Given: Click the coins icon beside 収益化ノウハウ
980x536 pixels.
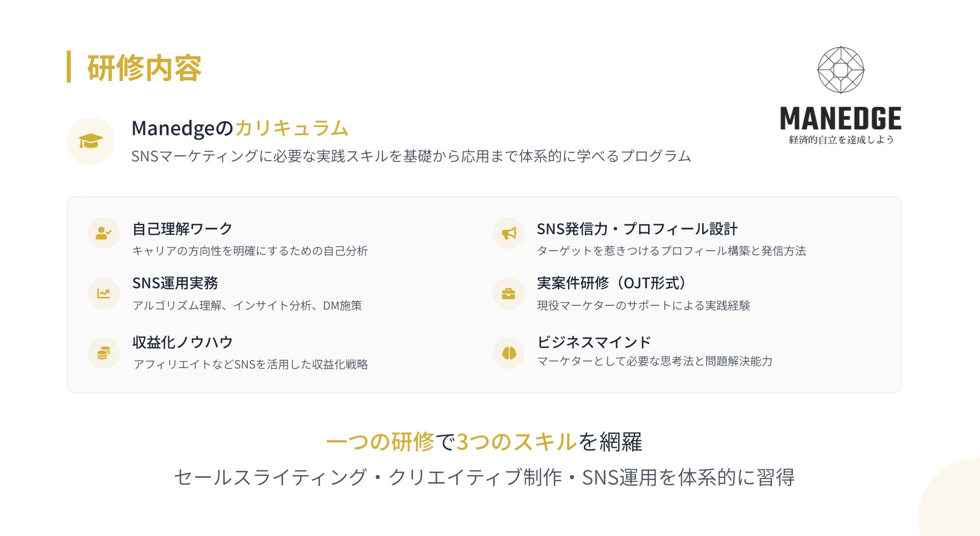Looking at the screenshot, I should click(x=104, y=353).
